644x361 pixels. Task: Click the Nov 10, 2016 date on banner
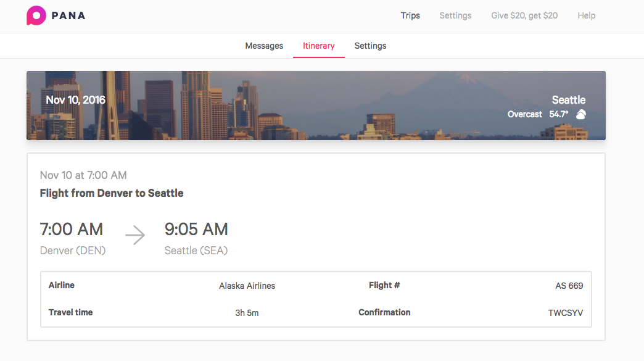[76, 100]
